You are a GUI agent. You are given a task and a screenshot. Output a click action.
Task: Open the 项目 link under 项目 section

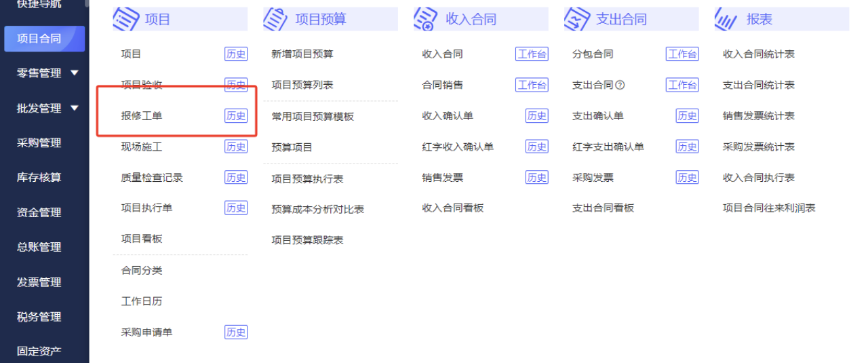pos(132,54)
